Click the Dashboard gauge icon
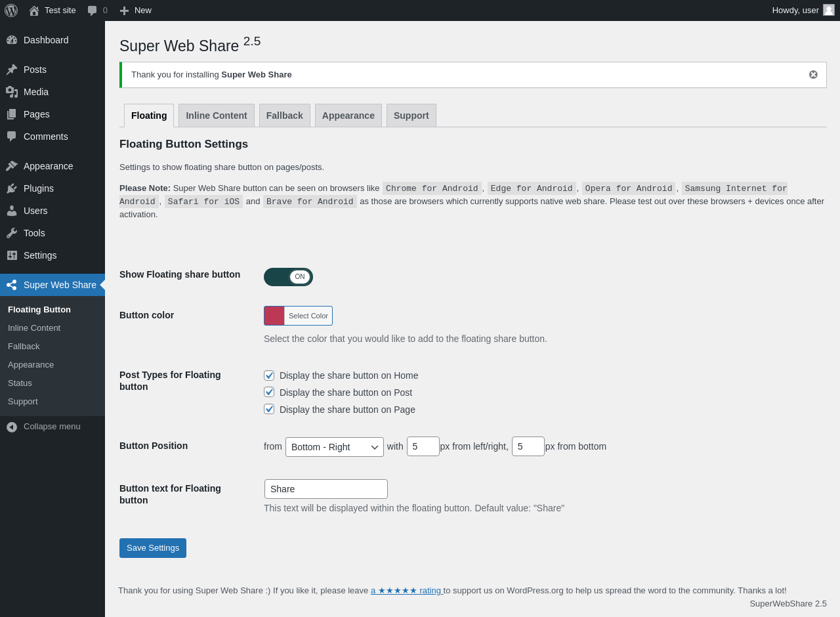The image size is (840, 617). click(x=12, y=40)
